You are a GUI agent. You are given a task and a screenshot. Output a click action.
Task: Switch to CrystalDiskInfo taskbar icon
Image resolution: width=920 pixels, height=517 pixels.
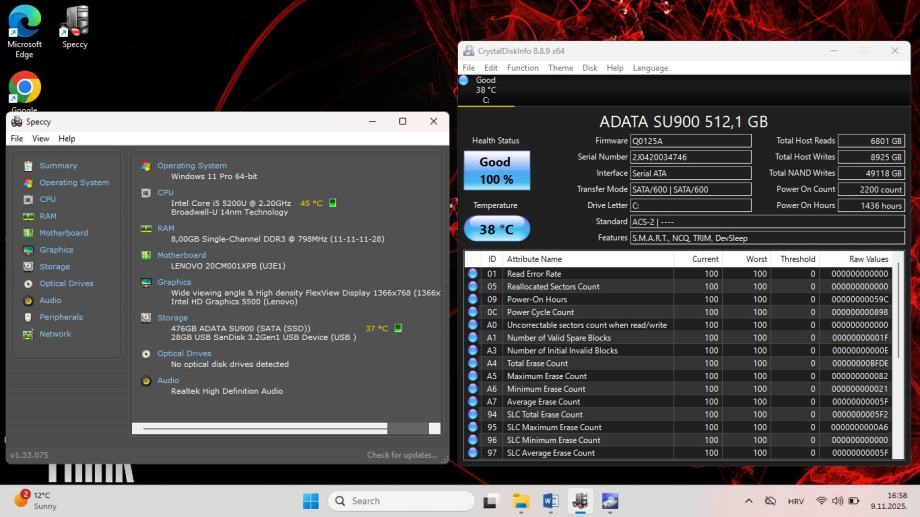pyautogui.click(x=610, y=501)
